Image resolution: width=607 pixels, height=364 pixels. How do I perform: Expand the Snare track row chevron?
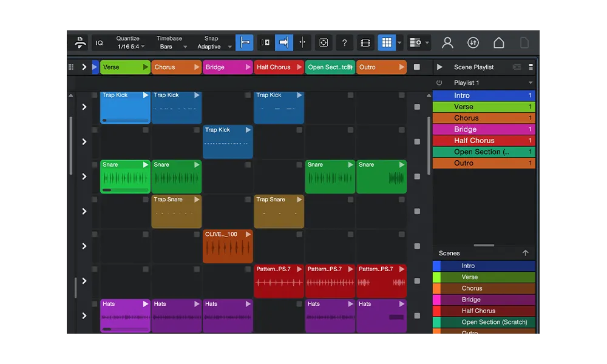coord(84,177)
